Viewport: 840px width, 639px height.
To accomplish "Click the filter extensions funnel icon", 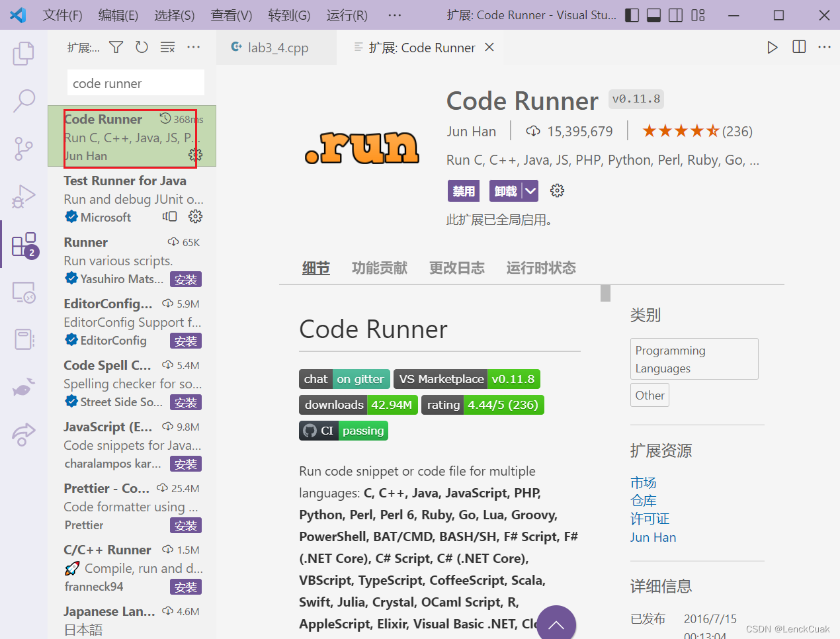I will pos(116,47).
